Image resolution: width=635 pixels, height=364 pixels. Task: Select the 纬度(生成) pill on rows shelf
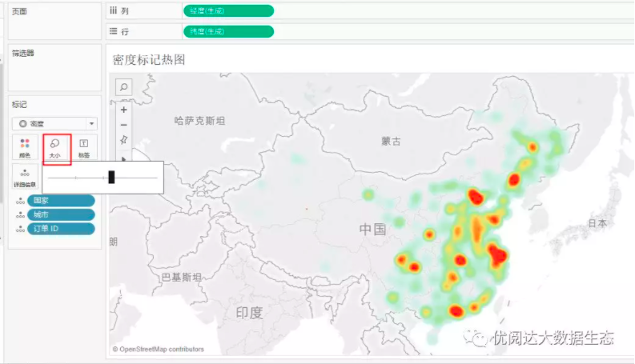point(228,31)
